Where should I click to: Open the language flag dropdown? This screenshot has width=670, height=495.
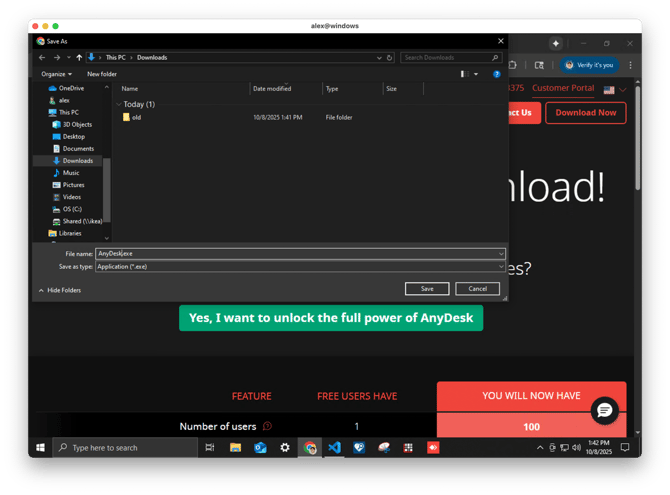point(614,90)
